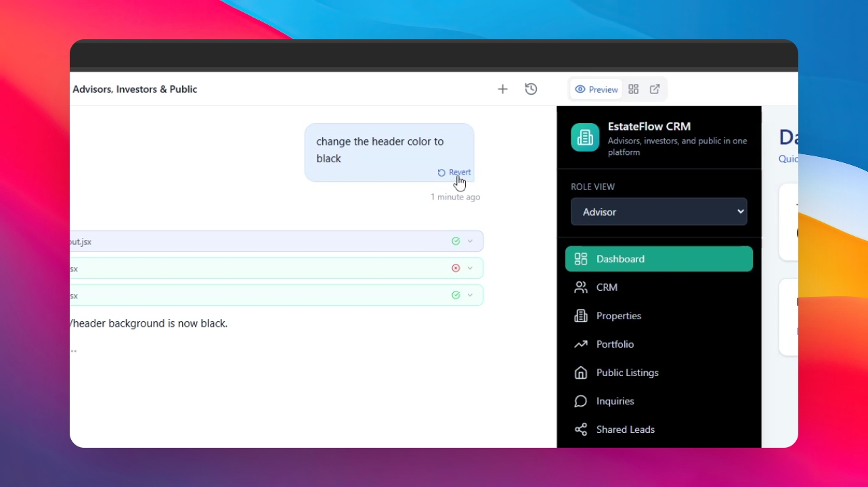Click the plus icon to start new chat
Screen dimensions: 868x487
pos(502,89)
